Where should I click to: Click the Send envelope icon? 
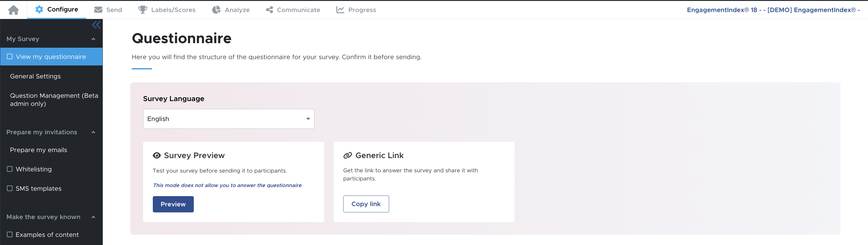click(x=98, y=10)
